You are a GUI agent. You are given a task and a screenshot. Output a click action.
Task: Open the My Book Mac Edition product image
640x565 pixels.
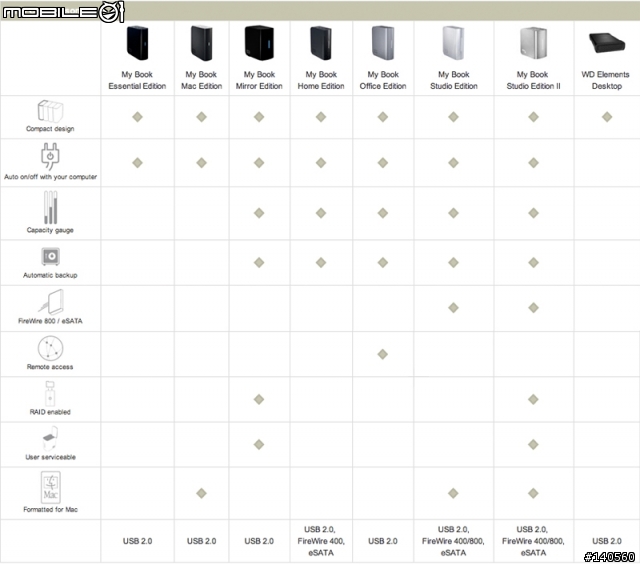202,43
